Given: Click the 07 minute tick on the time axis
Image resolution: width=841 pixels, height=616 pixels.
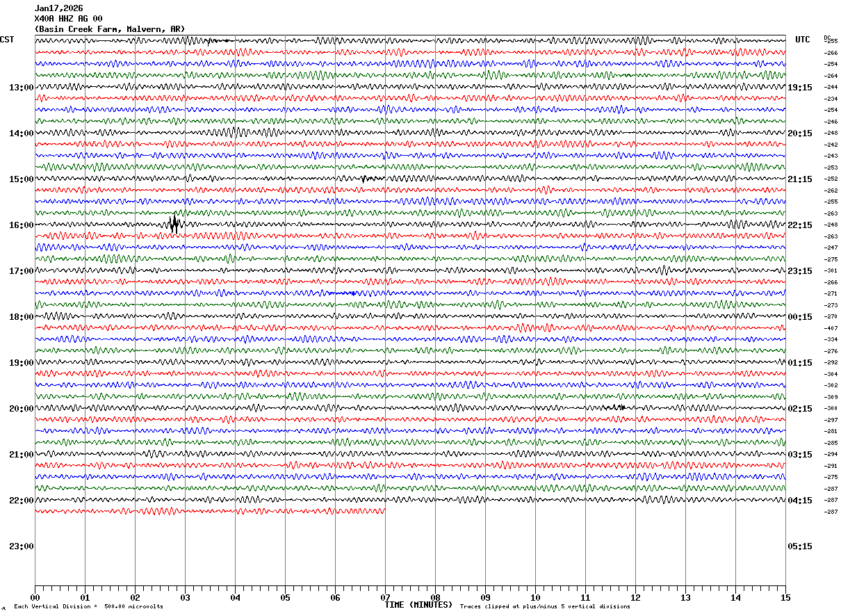Looking at the screenshot, I should point(385,597).
